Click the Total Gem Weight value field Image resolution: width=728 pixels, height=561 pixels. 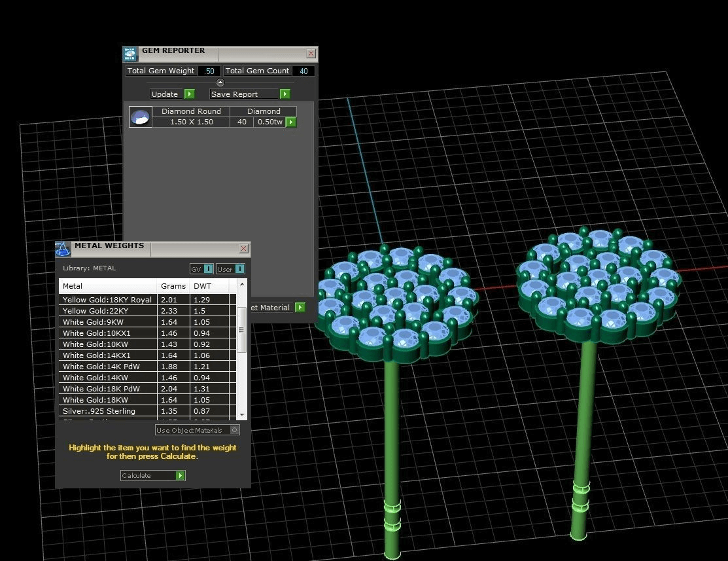(209, 71)
